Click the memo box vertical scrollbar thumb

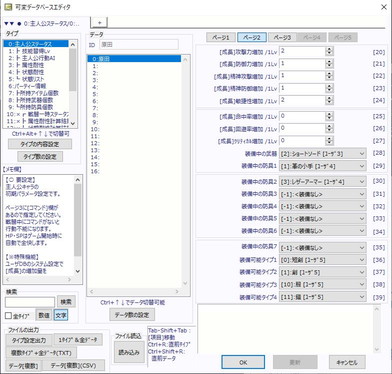pyautogui.click(x=77, y=219)
